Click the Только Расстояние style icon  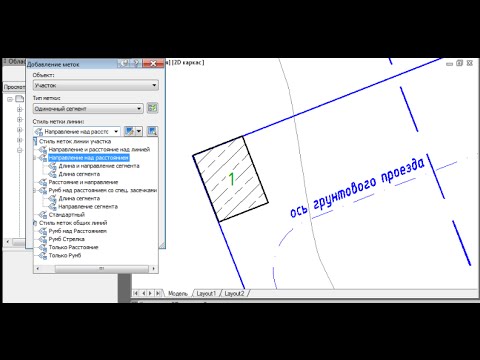coord(43,247)
